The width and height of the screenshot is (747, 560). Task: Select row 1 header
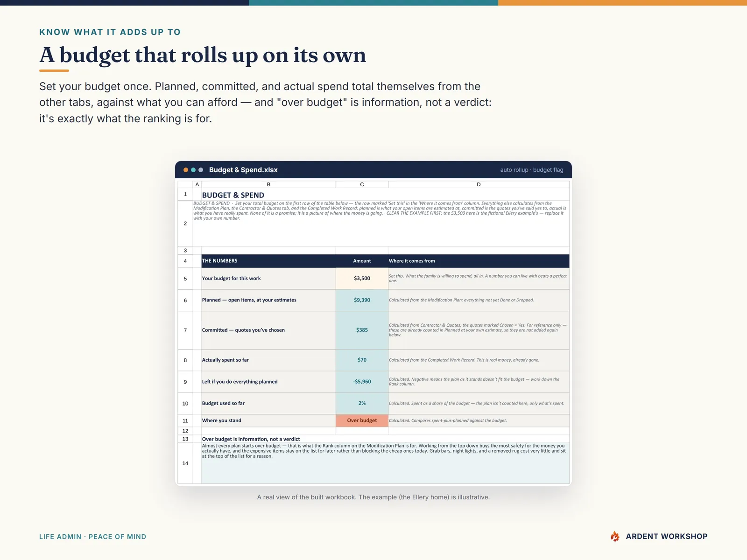click(x=185, y=194)
